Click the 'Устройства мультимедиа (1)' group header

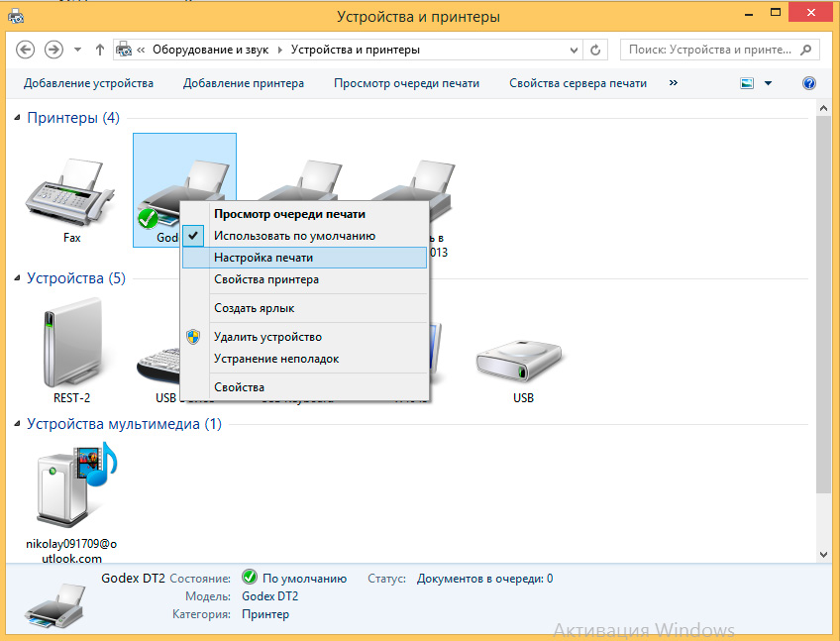(x=124, y=424)
